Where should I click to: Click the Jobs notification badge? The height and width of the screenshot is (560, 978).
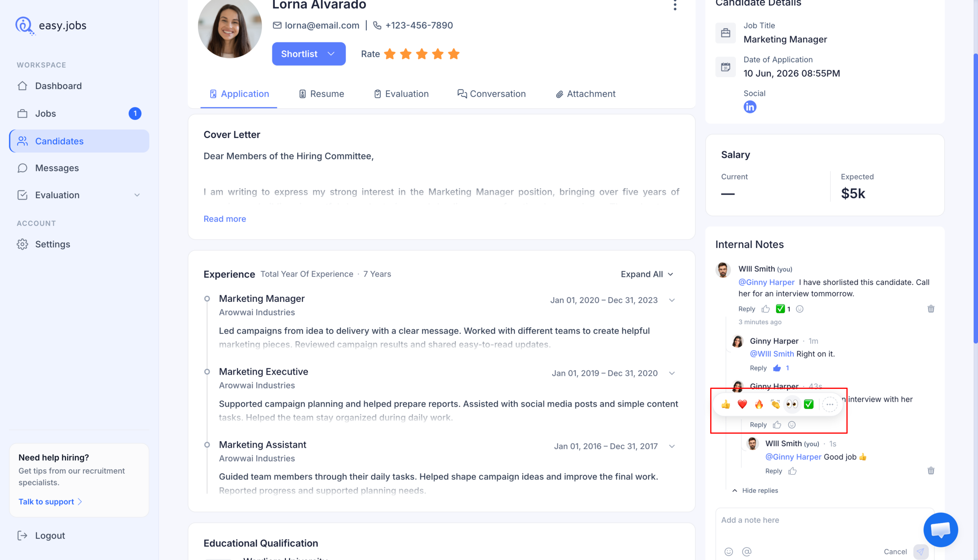coord(135,113)
